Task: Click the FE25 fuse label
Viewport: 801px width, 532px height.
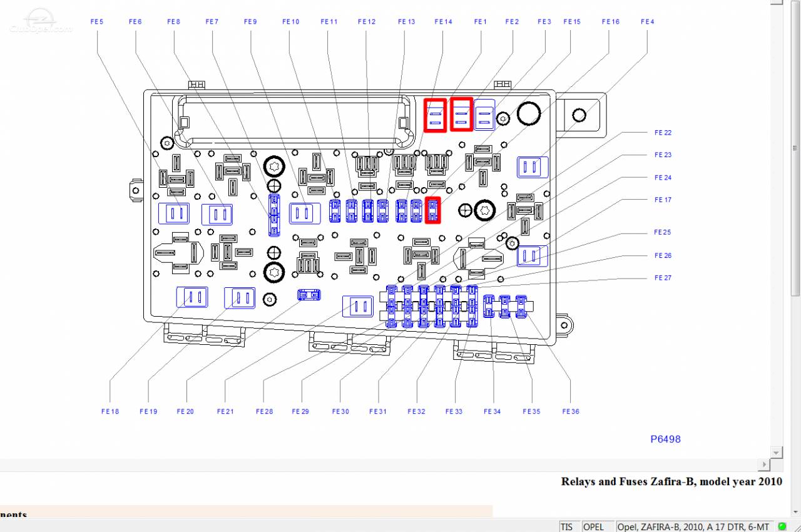Action: [663, 233]
